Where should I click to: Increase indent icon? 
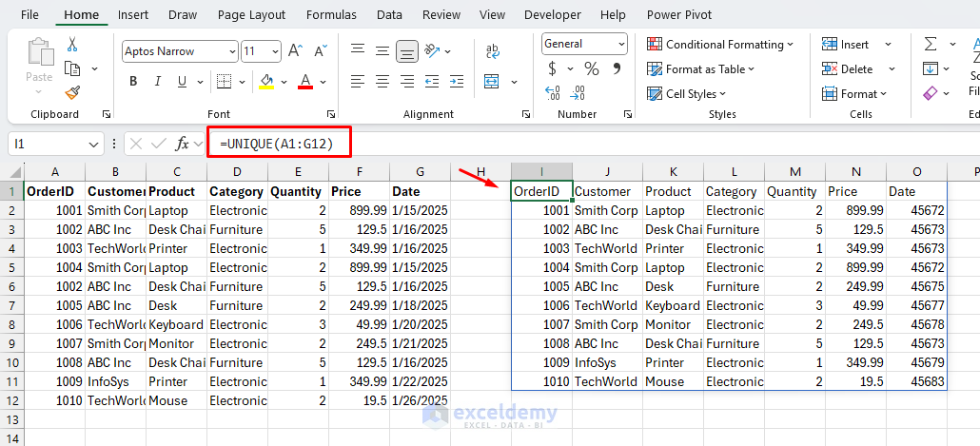(457, 81)
